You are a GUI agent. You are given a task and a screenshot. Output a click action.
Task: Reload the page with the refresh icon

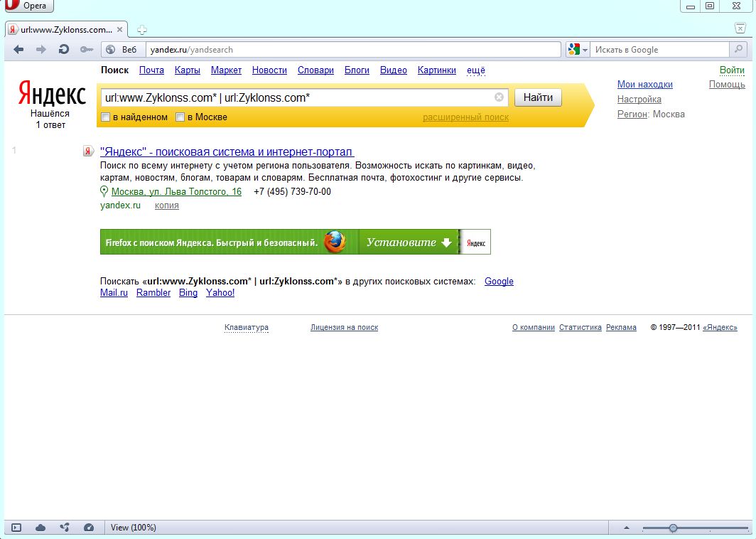pyautogui.click(x=64, y=49)
